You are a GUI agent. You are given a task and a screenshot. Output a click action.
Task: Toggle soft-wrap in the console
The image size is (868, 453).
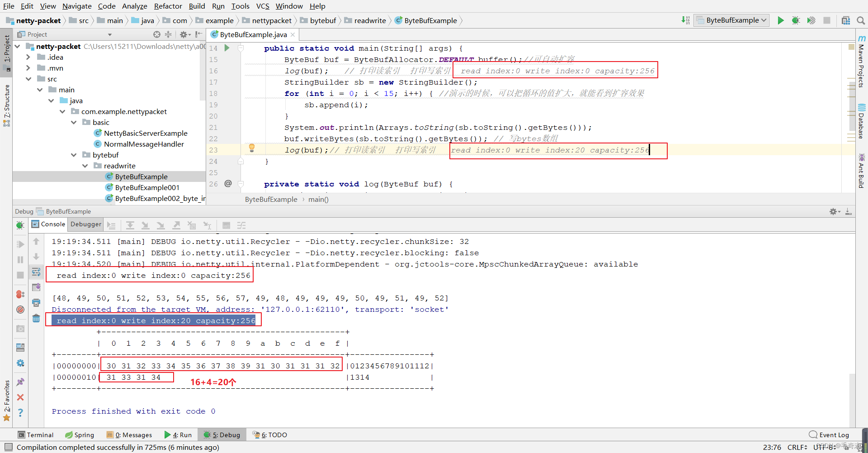[36, 272]
